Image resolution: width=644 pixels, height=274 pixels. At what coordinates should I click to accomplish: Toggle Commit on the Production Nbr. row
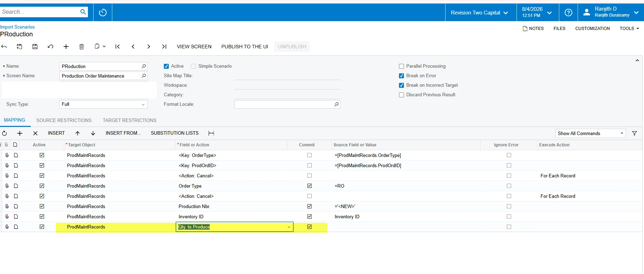click(310, 206)
